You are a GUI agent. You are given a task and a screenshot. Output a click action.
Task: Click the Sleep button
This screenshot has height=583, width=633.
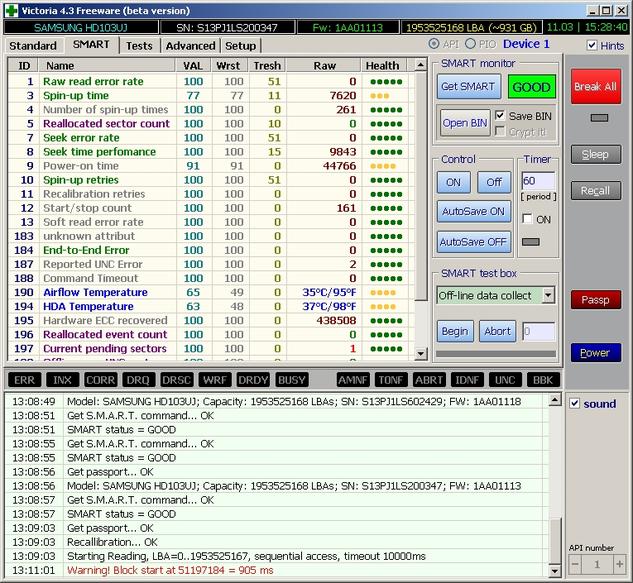tap(595, 154)
